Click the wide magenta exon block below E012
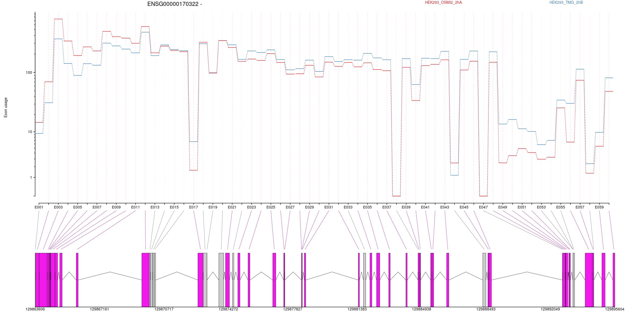Viewport: 644px width, 322px height. point(146,280)
